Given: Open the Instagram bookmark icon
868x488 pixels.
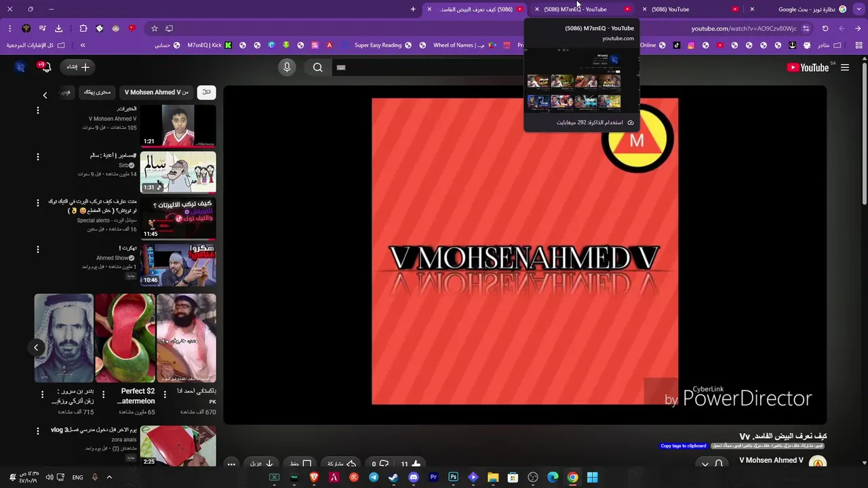Looking at the screenshot, I should [x=691, y=45].
